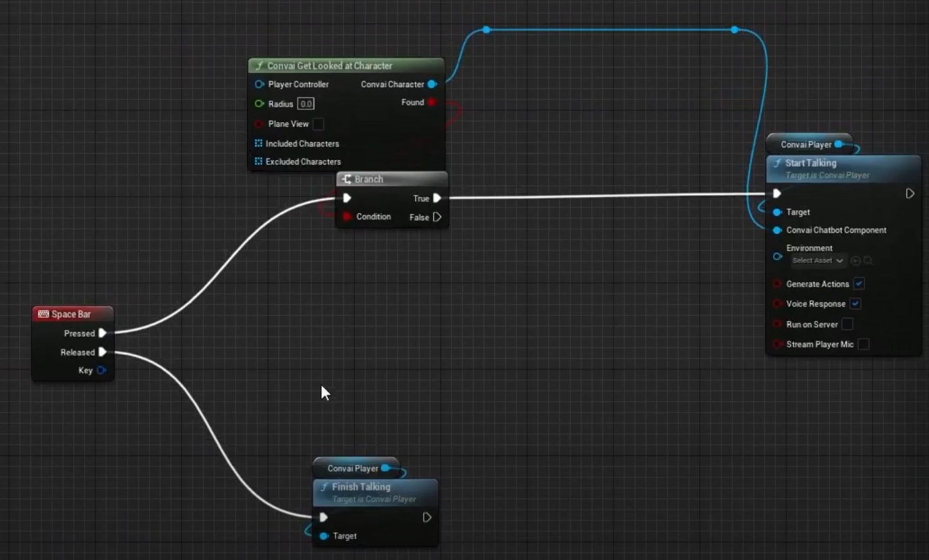Click the Run on Server boolean pin
929x560 pixels.
(x=777, y=325)
